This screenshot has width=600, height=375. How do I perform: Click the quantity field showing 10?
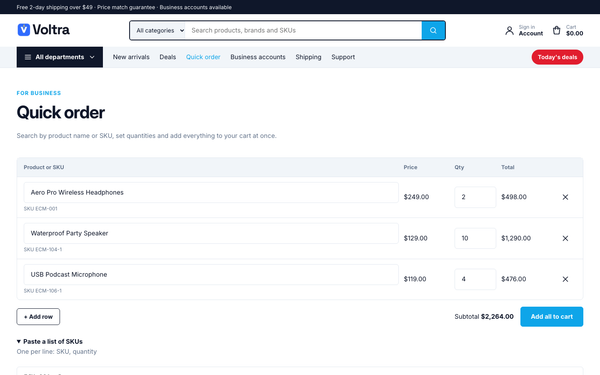475,238
